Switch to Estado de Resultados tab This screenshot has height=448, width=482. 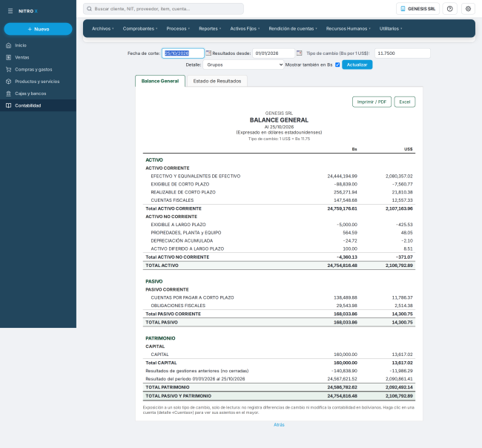coord(217,81)
